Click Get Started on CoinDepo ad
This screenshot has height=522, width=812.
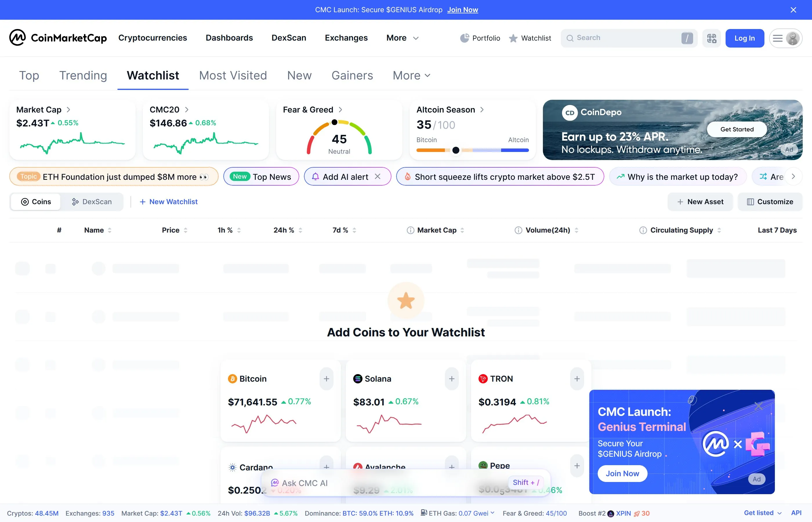tap(737, 129)
